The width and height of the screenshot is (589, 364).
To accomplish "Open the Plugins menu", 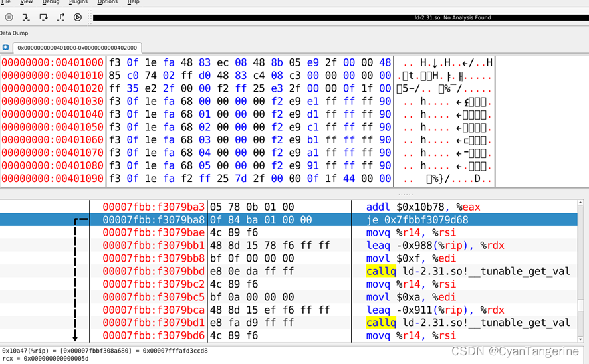I will 78,2.
